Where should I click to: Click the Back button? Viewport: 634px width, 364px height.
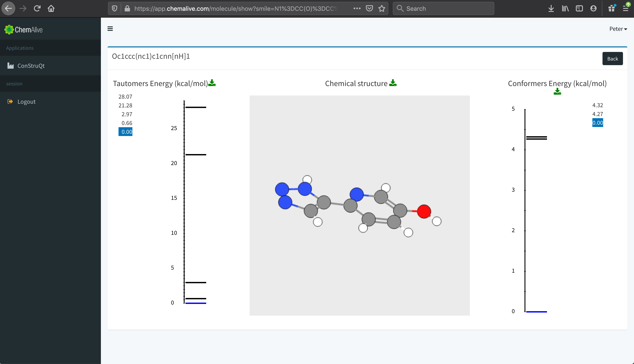click(x=612, y=59)
